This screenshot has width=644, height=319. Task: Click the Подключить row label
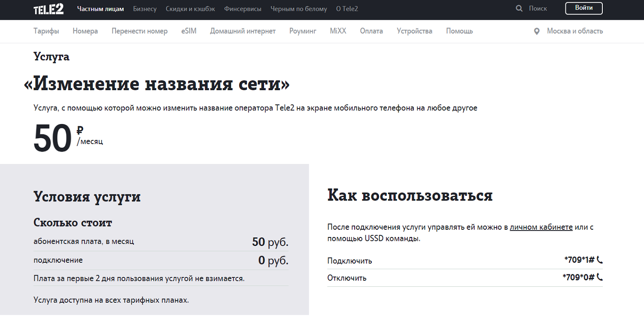(349, 261)
